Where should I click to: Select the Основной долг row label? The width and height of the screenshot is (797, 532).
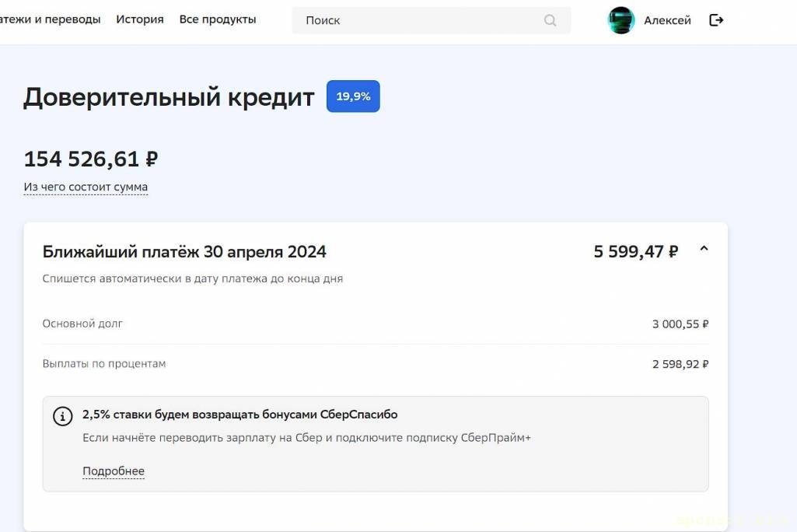pos(82,324)
